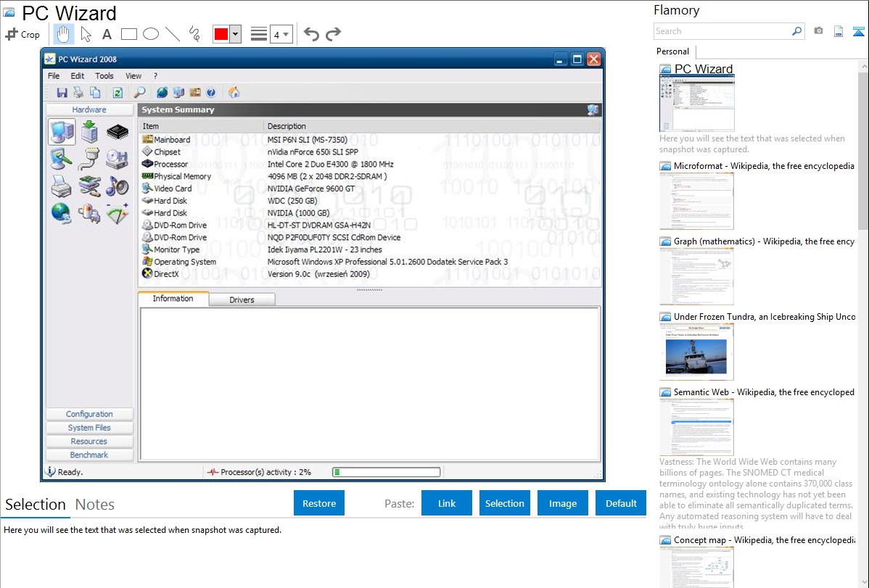Select the Mainboard row

coord(370,140)
